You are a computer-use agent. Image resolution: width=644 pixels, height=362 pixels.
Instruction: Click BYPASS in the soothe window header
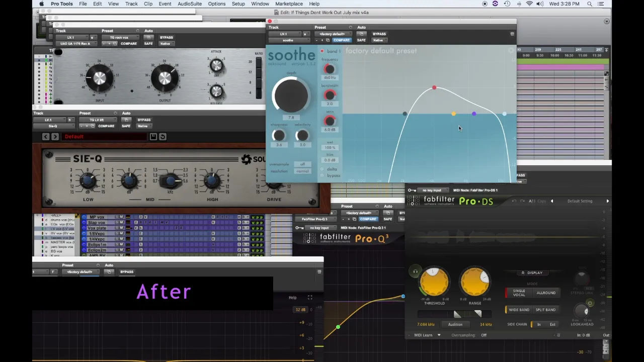click(x=379, y=34)
